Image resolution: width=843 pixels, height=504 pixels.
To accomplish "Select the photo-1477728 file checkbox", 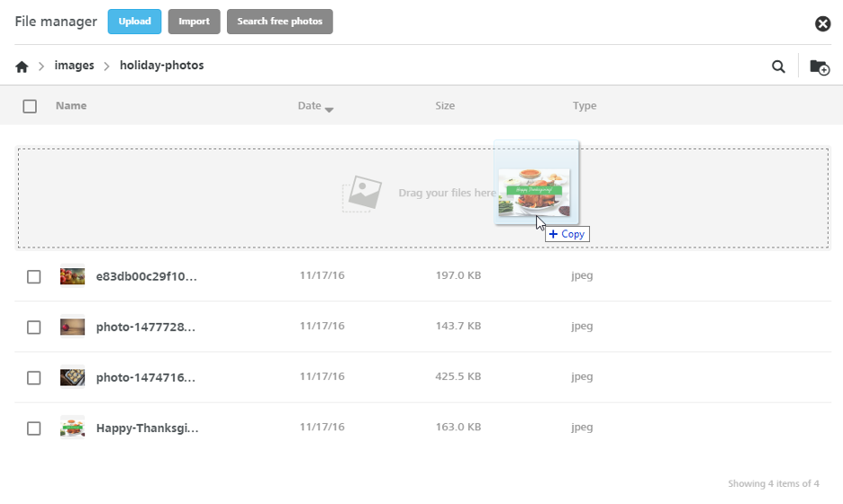I will pyautogui.click(x=34, y=328).
